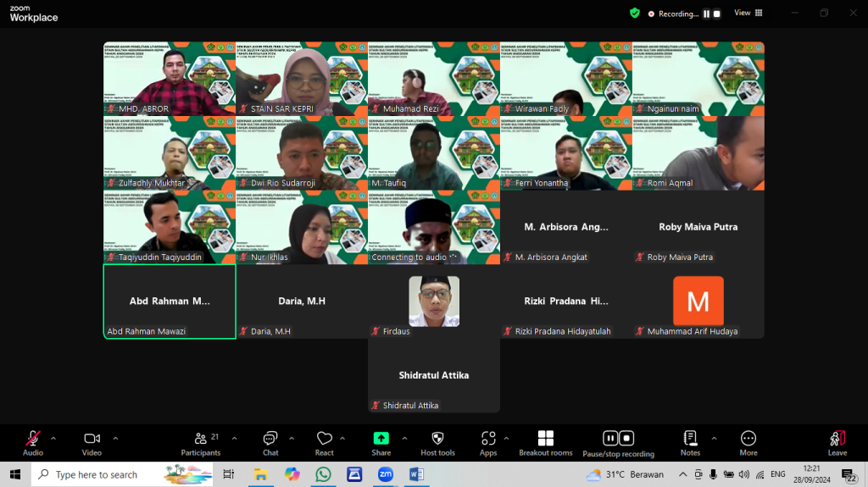Open the Participants panel

[x=200, y=444]
